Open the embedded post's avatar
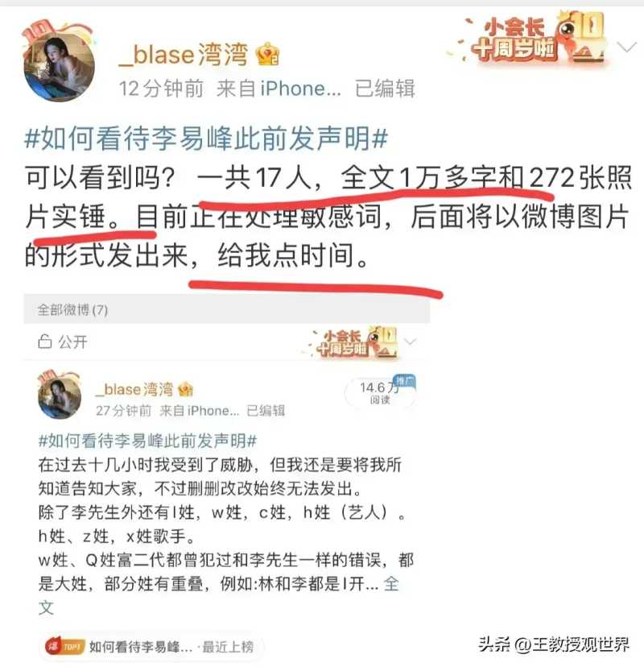 click(x=60, y=397)
